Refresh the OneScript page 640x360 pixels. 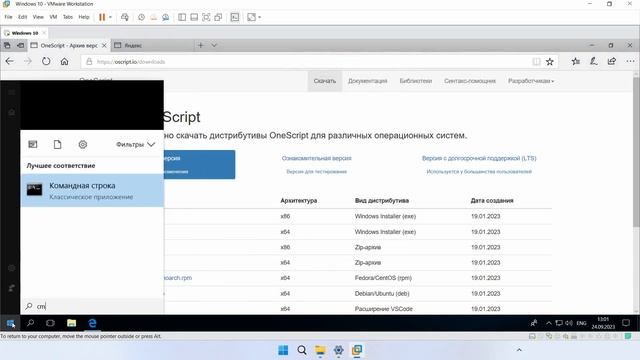(46, 62)
